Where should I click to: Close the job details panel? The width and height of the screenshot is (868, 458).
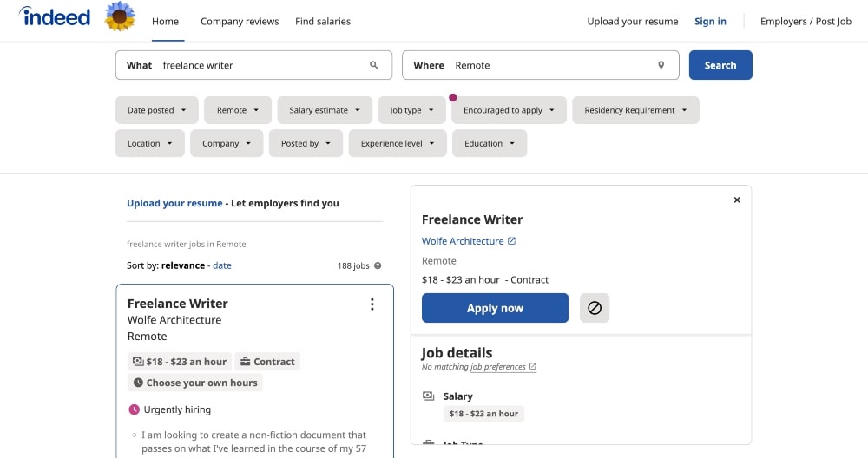(737, 200)
